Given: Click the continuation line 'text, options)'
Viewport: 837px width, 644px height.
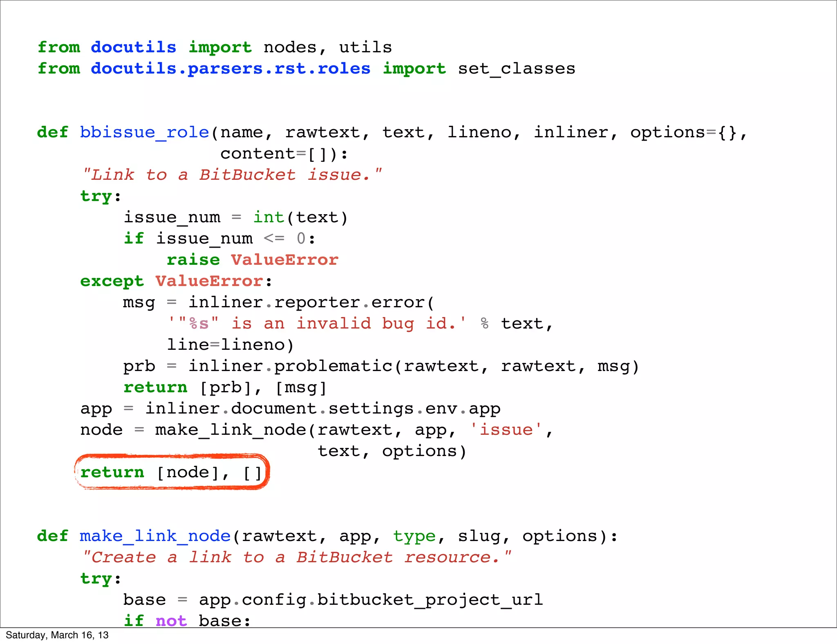Looking at the screenshot, I should pos(392,451).
